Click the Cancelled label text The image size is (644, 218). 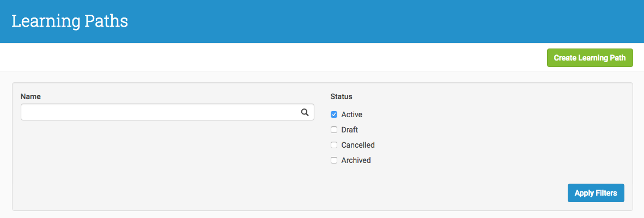[x=358, y=145]
